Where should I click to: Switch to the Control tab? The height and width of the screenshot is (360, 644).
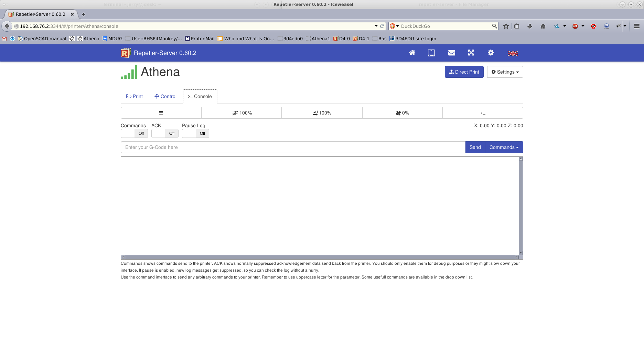[165, 96]
